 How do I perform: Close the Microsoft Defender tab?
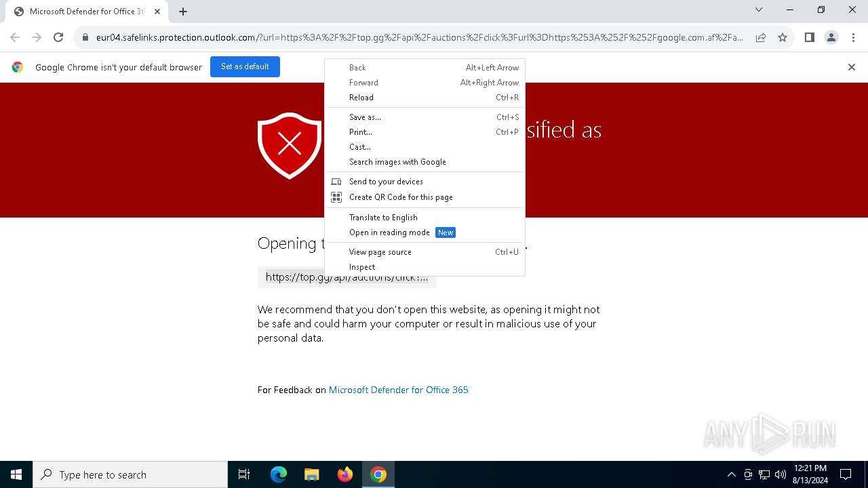pyautogui.click(x=157, y=12)
